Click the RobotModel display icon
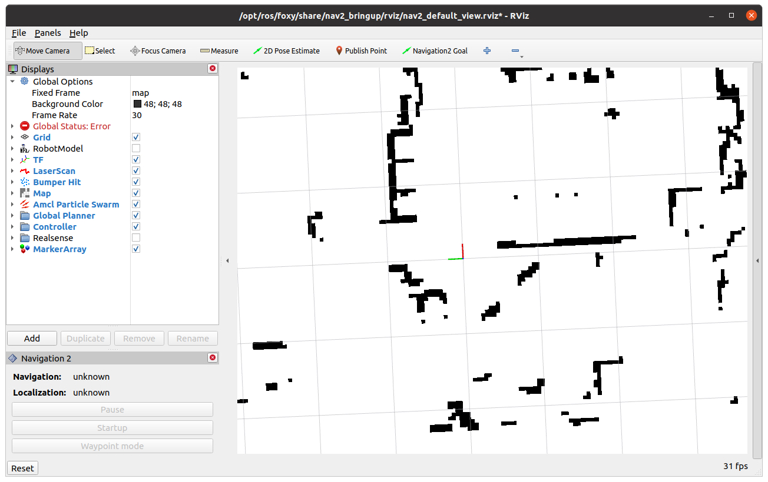The image size is (768, 482). 24,148
